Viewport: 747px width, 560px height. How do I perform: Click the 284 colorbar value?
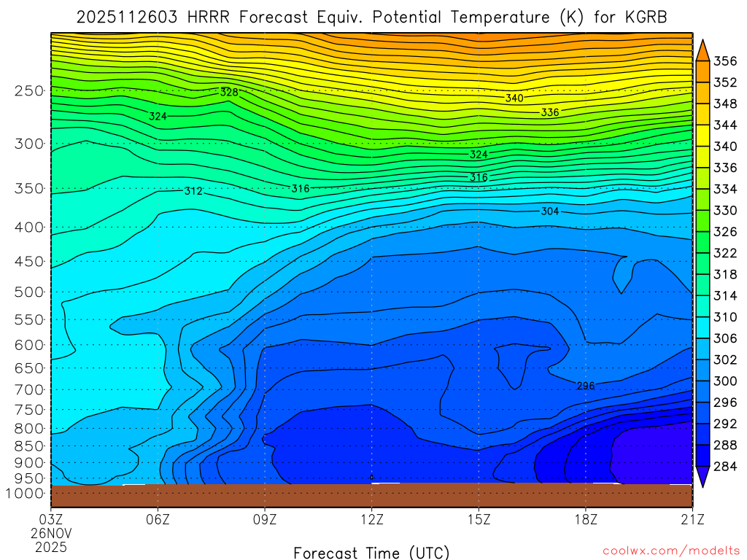click(725, 466)
